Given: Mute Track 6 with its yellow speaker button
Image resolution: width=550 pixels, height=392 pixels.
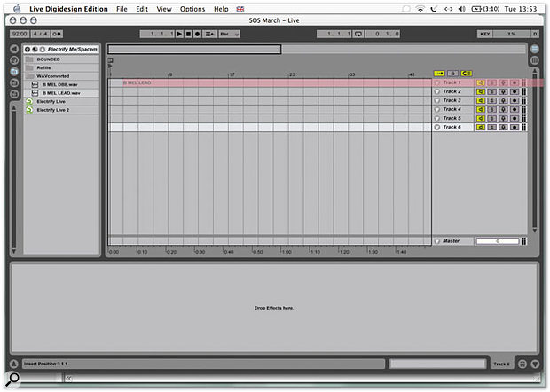Looking at the screenshot, I should coord(481,128).
